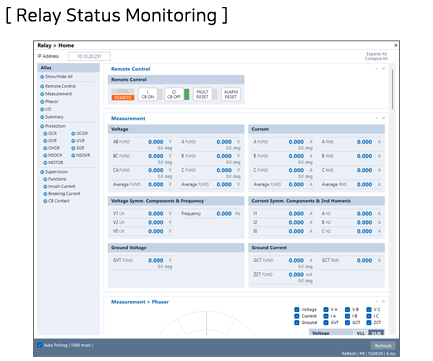Image resolution: width=433 pixels, height=361 pixels.
Task: Close the Measurement panel with its X icon
Action: pyautogui.click(x=383, y=118)
